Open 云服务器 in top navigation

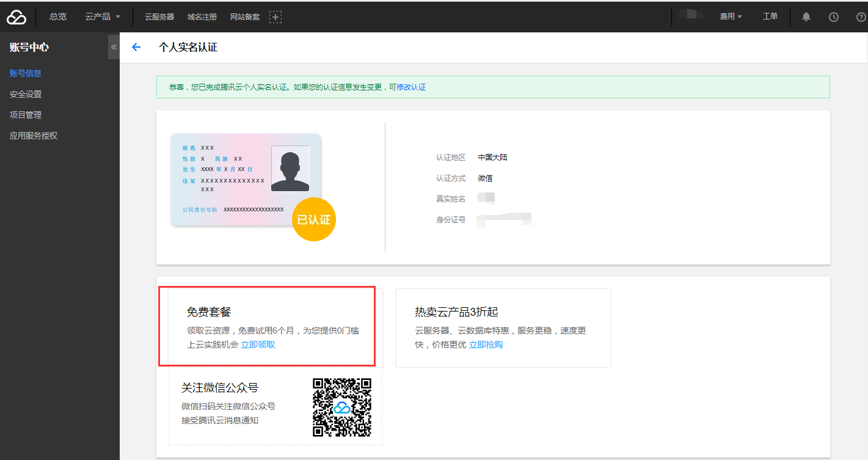click(x=159, y=17)
